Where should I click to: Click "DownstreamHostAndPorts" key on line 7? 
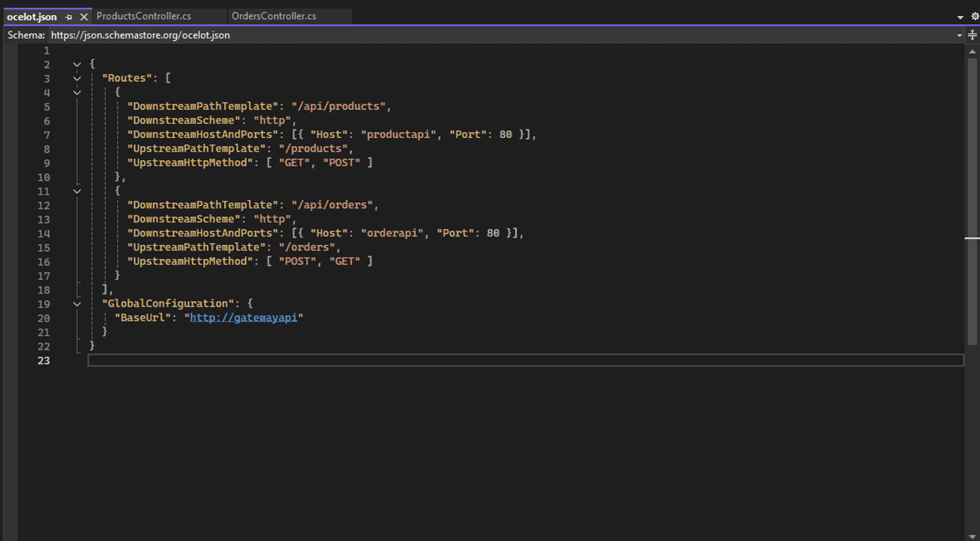click(203, 134)
